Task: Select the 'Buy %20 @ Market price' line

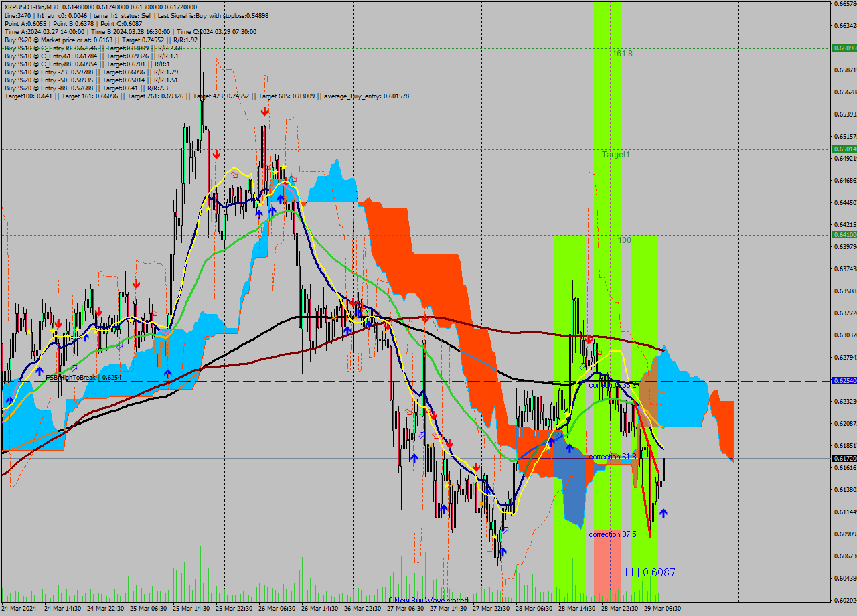Action: [x=101, y=40]
